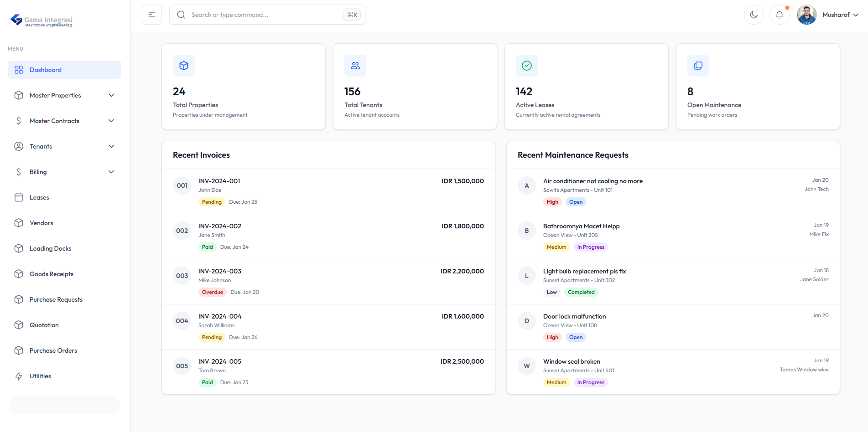
Task: Click the IDR 1,800,000 amount
Action: click(x=463, y=226)
